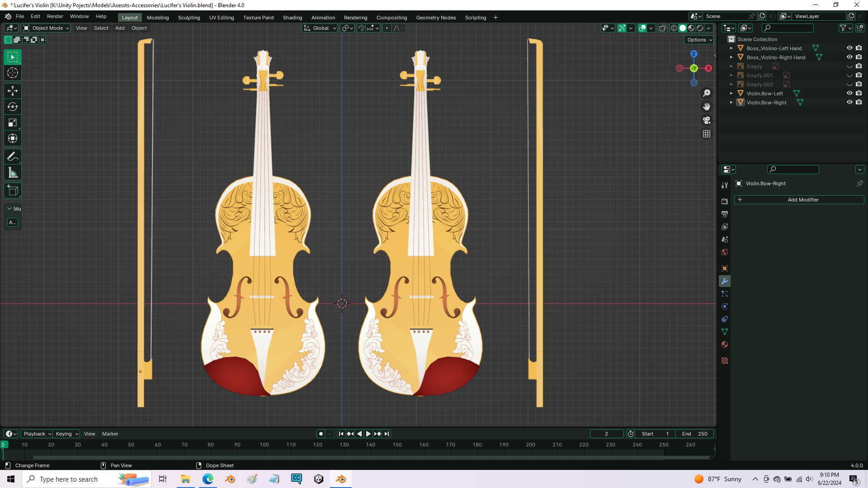Image resolution: width=868 pixels, height=488 pixels.
Task: Open the Transform Orientation dropdown showing Global
Action: pos(320,28)
